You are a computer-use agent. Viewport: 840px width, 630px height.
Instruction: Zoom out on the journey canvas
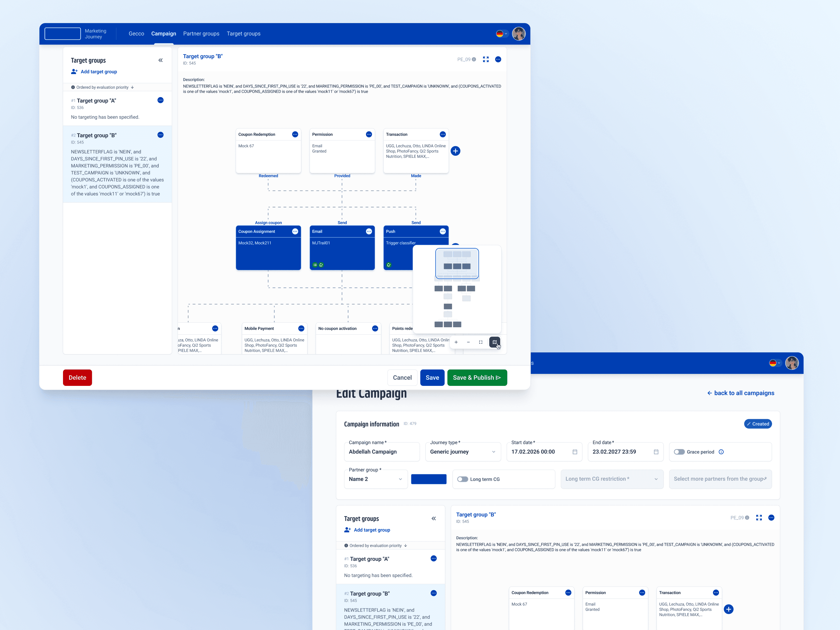click(x=468, y=342)
